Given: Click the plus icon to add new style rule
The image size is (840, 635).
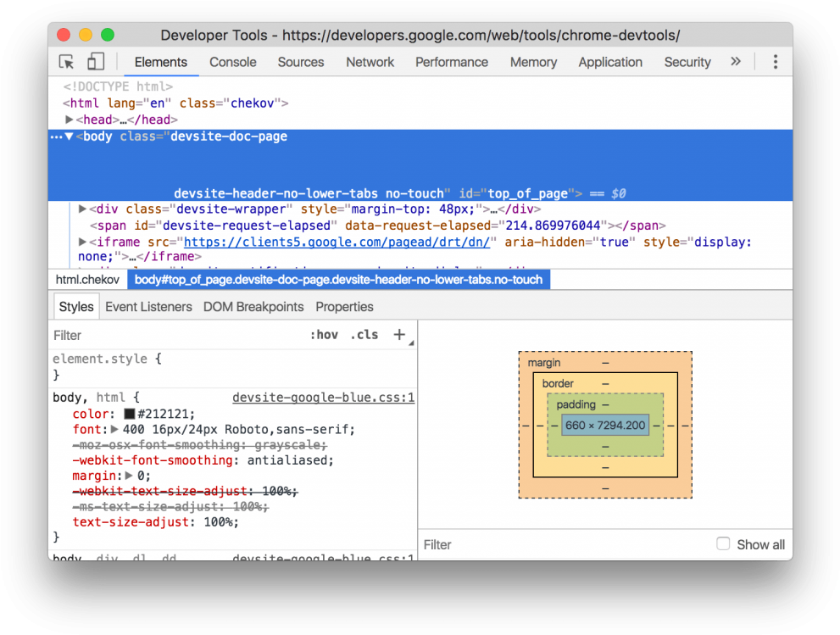Looking at the screenshot, I should [x=398, y=334].
